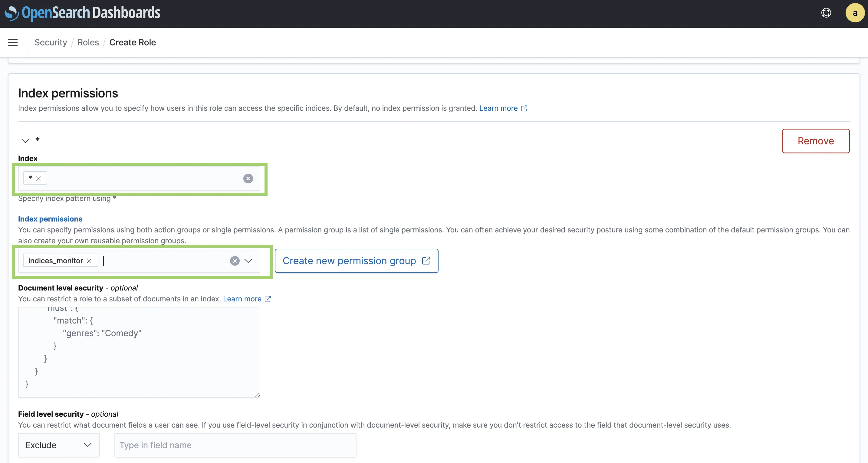Image resolution: width=868 pixels, height=463 pixels.
Task: Remove the indices_monitor permission chip
Action: 89,261
